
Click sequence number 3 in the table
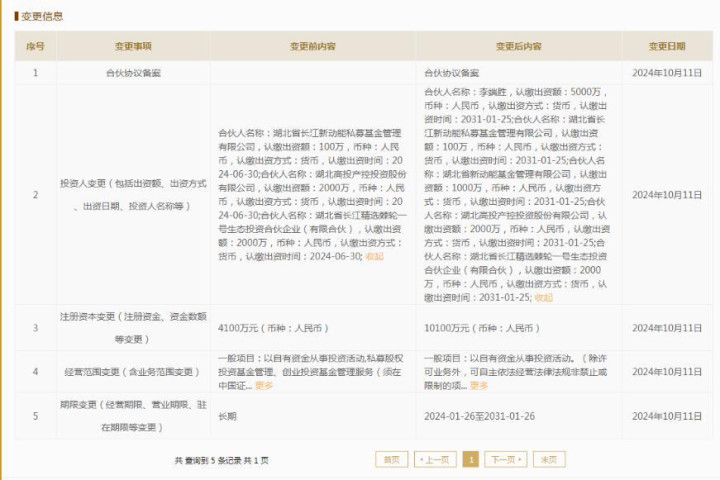click(x=35, y=328)
